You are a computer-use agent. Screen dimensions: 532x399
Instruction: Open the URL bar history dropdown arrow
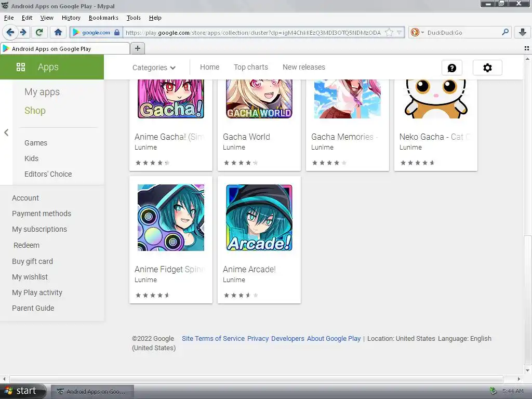(400, 33)
